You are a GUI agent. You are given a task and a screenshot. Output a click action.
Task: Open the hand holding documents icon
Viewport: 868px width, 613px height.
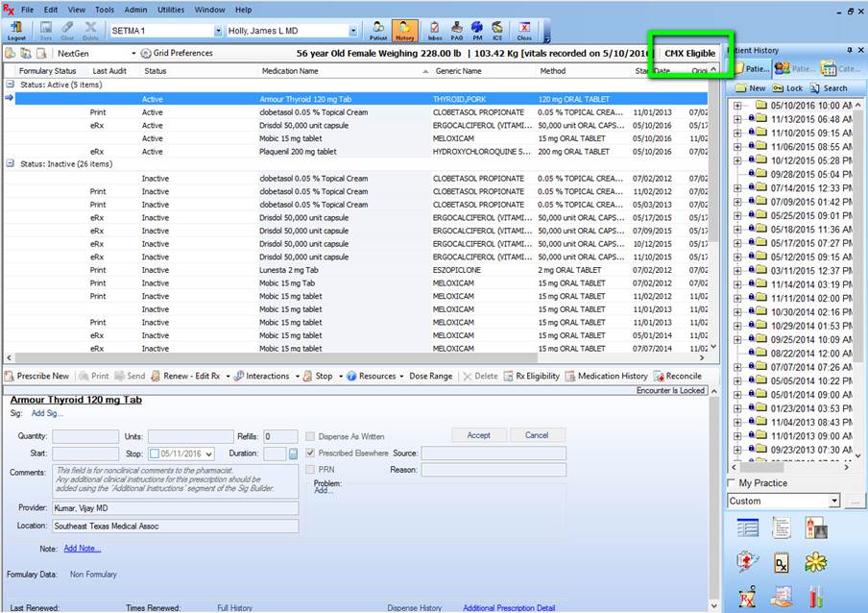781,597
